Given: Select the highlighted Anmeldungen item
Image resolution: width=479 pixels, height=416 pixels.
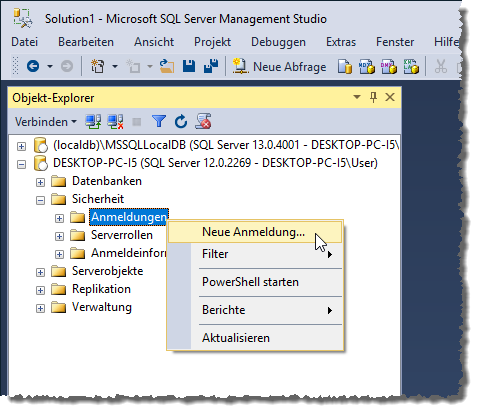Looking at the screenshot, I should coord(129,217).
